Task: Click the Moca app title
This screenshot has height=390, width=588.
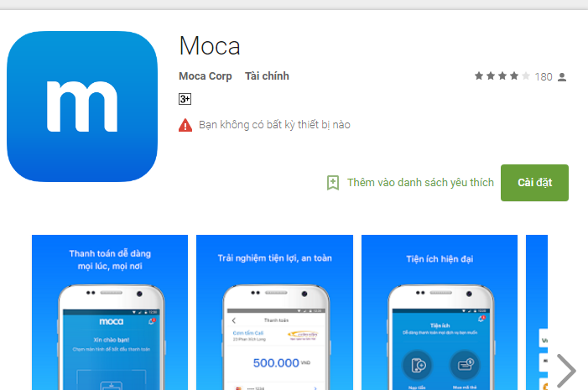Action: coord(210,46)
